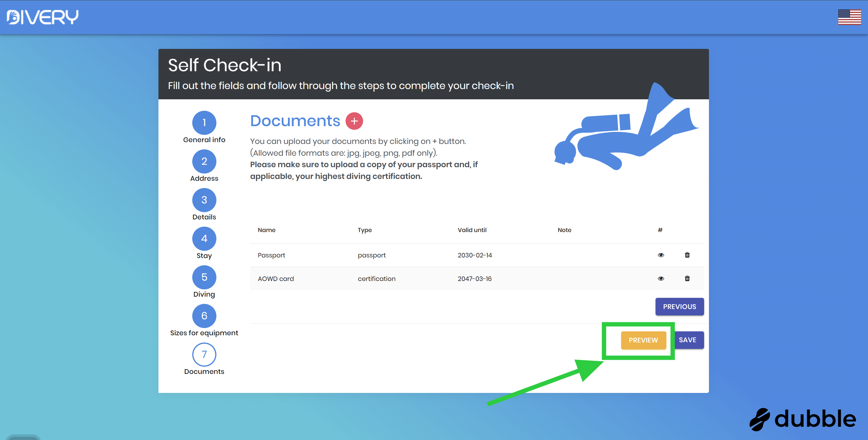Viewport: 868px width, 440px height.
Task: Navigate to step 5 Diving
Action: pos(204,277)
